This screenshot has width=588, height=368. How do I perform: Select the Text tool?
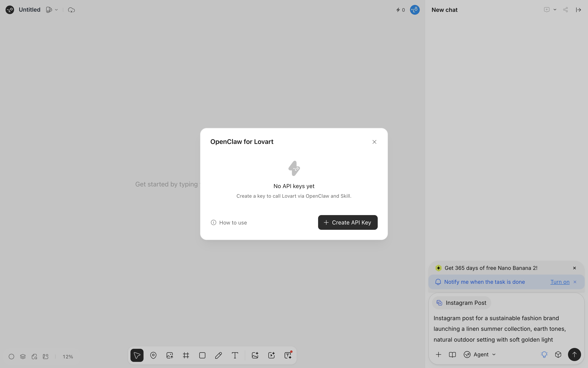coord(235,355)
